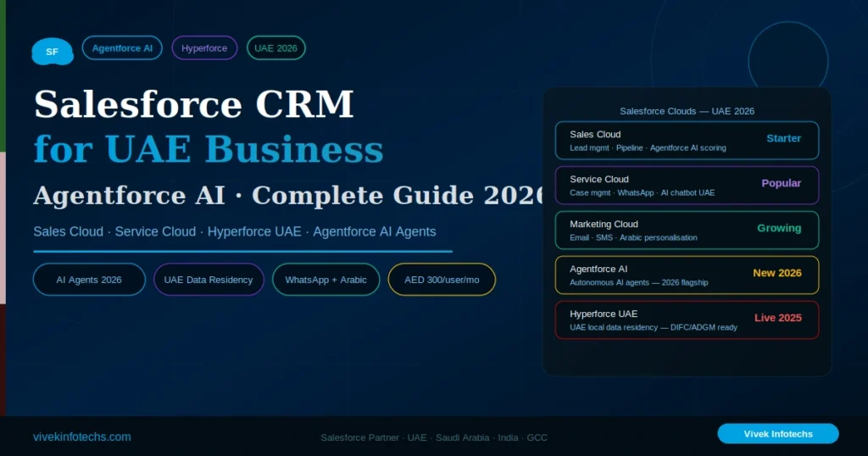Click 'Autonomous AI agents — 2026 flagship' text
This screenshot has height=456, width=868.
639,282
